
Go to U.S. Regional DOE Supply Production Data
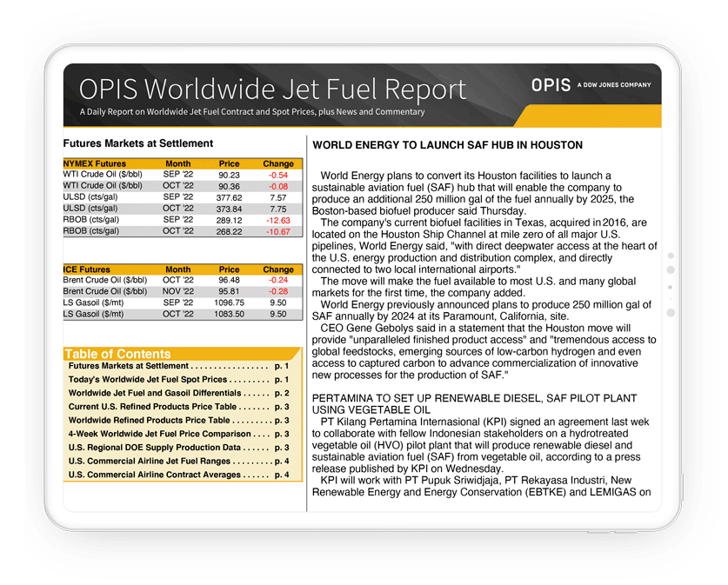tap(178, 448)
